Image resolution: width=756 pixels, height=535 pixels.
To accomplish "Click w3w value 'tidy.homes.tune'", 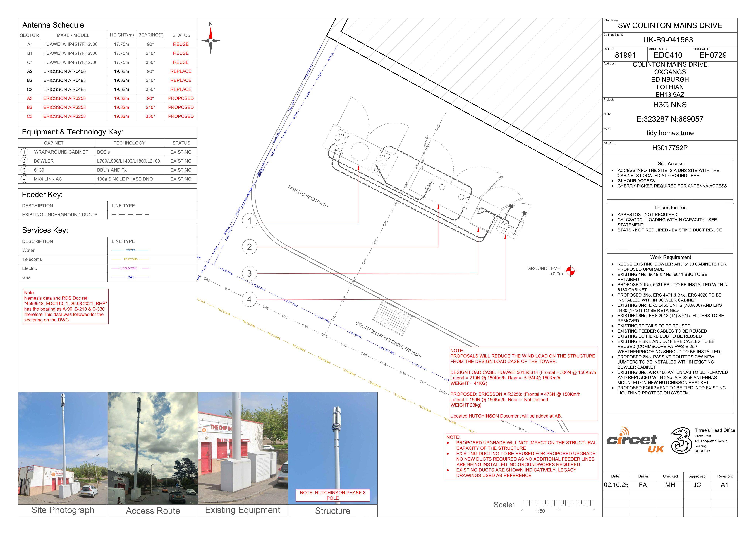I will [670, 133].
